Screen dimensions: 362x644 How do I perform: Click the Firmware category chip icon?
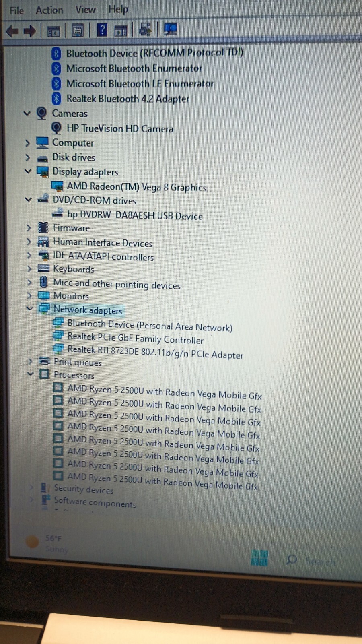[43, 228]
